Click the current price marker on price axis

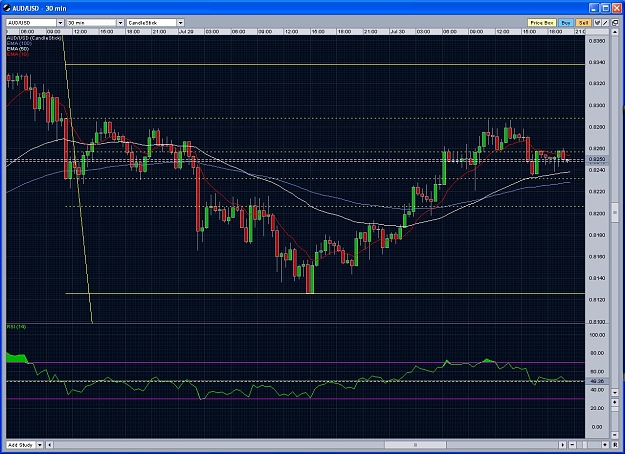tap(597, 159)
